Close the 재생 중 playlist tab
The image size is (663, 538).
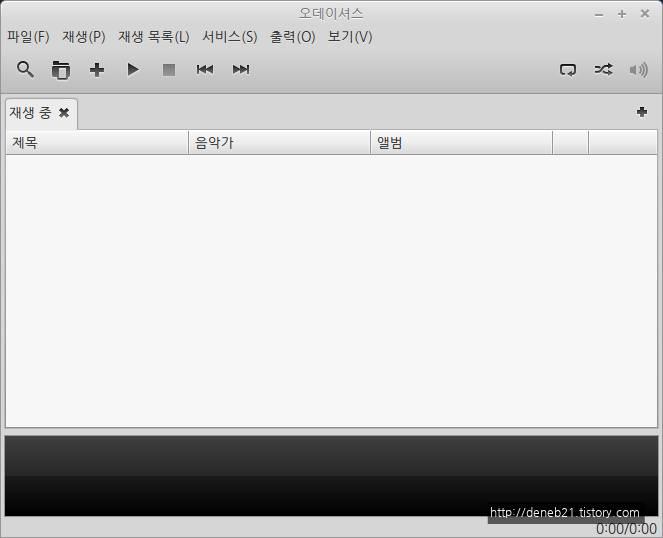[64, 113]
